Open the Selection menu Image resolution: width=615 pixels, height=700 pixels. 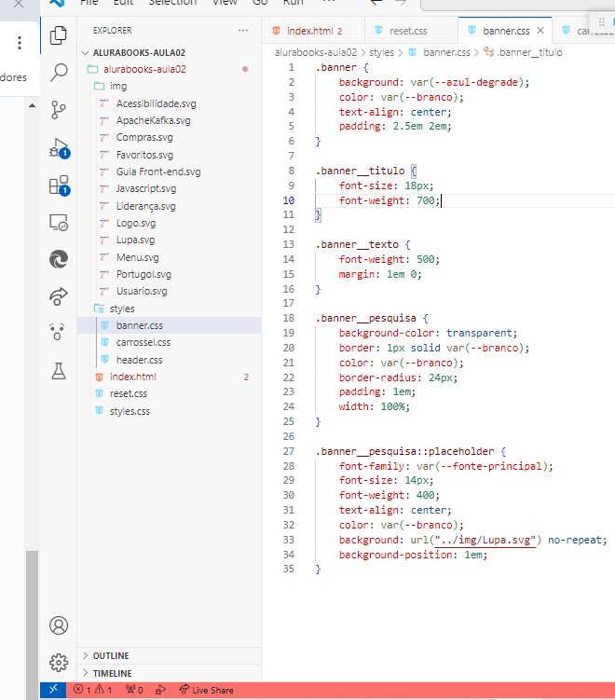click(x=172, y=3)
